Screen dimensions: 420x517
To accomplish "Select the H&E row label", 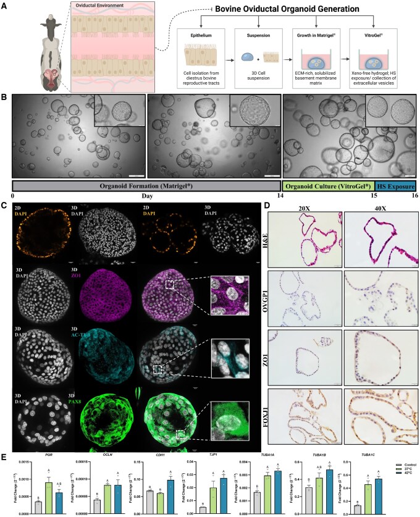I will (265, 240).
